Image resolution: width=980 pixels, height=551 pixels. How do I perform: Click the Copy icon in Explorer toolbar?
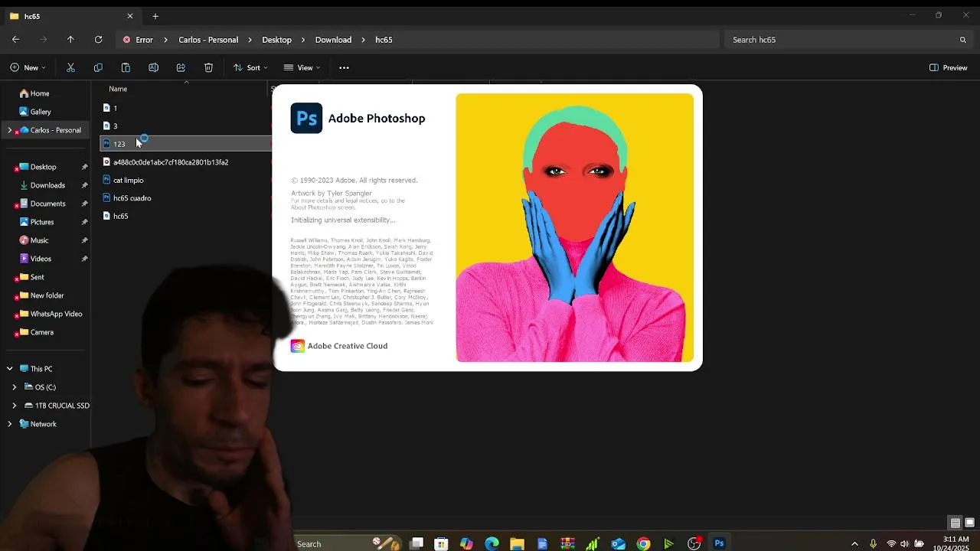98,67
